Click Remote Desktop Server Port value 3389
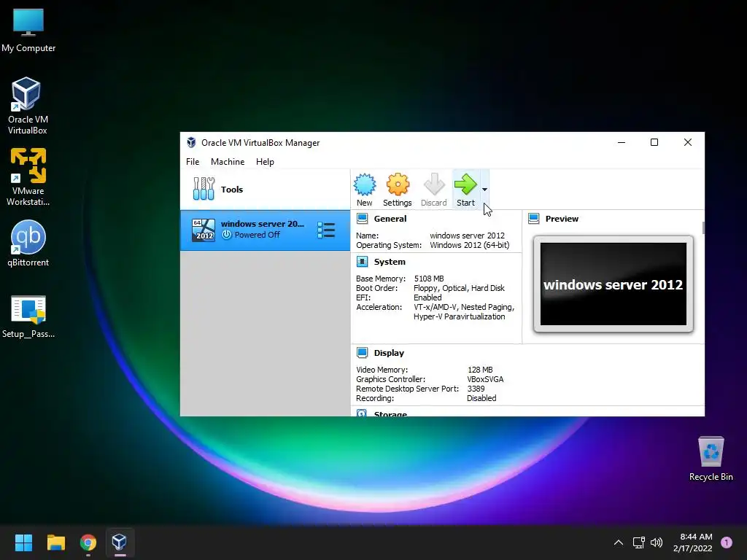 coord(476,389)
